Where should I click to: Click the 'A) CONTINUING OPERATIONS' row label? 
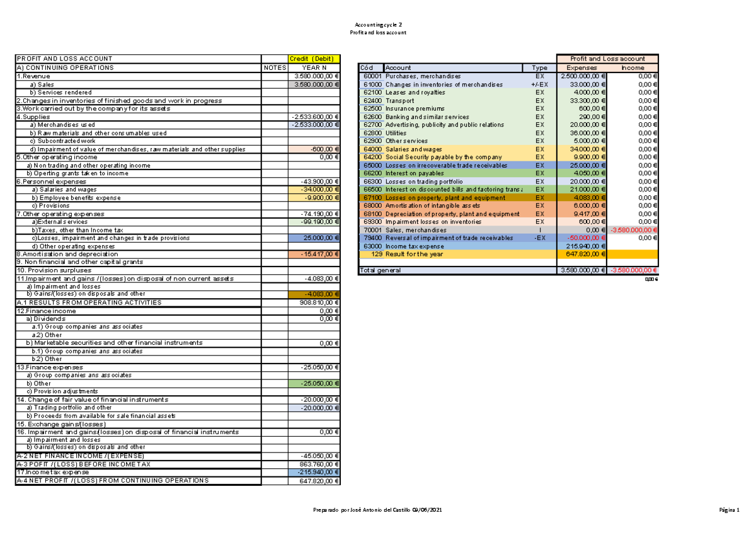[65, 67]
